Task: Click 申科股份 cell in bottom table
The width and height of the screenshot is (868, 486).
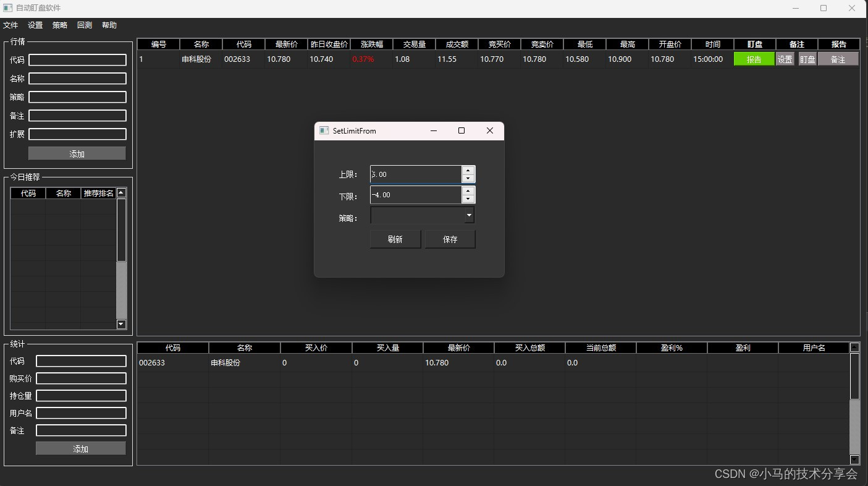Action: point(245,363)
